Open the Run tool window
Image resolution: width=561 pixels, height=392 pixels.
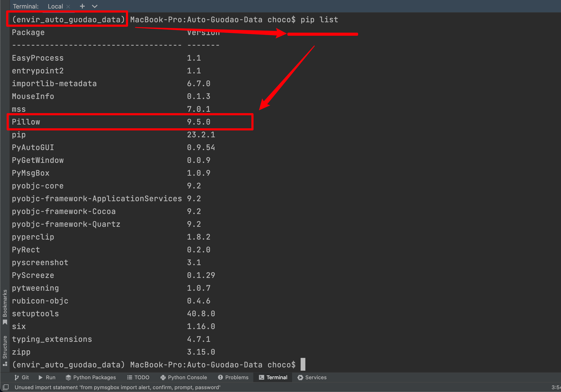click(47, 377)
